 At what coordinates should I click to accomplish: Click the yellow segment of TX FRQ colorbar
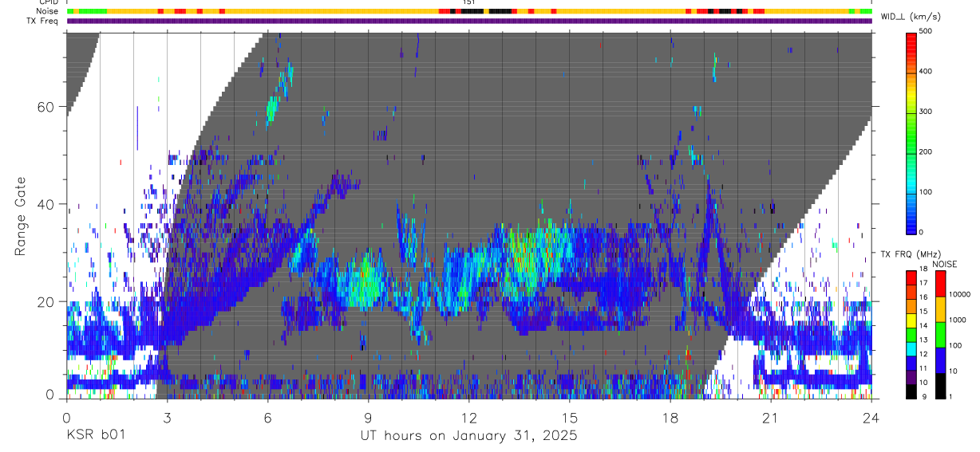pyautogui.click(x=911, y=319)
